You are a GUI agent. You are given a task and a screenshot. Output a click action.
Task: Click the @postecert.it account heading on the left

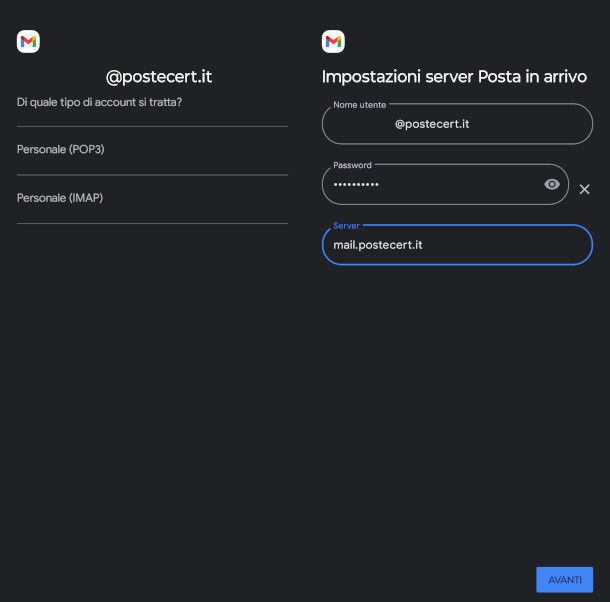(159, 77)
